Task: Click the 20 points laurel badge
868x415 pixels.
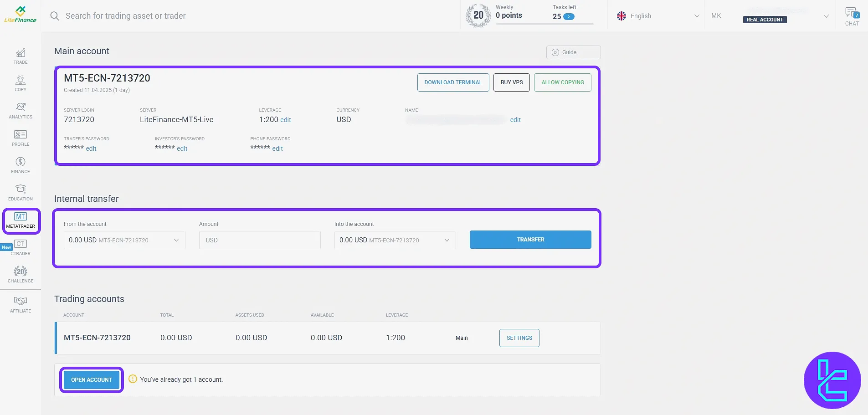Action: (478, 15)
